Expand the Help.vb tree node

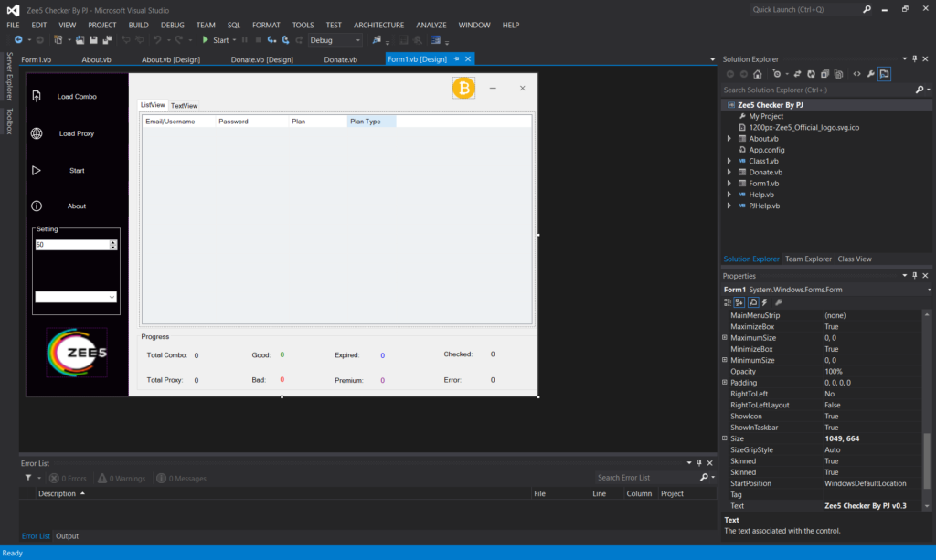tap(729, 195)
